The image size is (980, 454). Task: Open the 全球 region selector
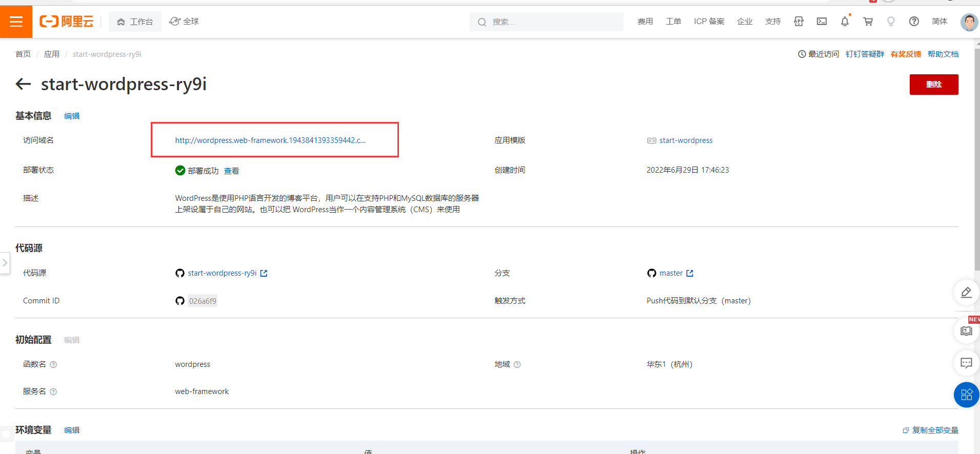[x=184, y=22]
